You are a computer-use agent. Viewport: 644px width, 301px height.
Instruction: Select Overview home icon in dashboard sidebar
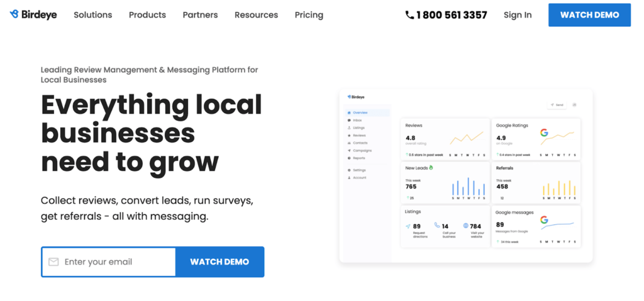(x=349, y=112)
